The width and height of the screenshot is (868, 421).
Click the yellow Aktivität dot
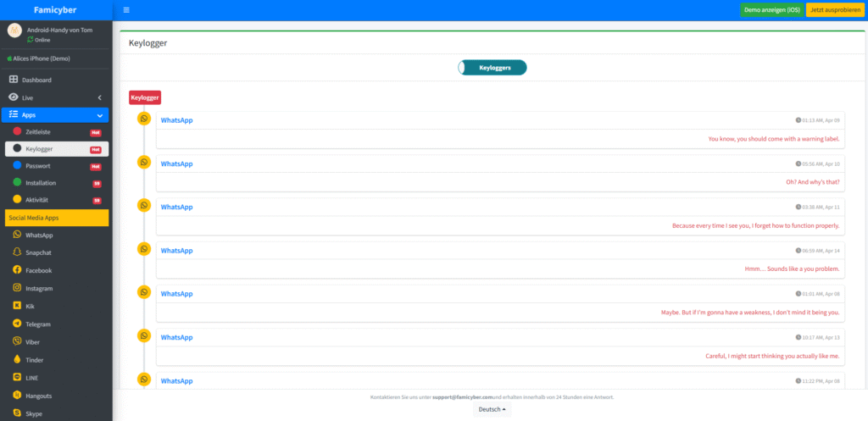point(17,200)
